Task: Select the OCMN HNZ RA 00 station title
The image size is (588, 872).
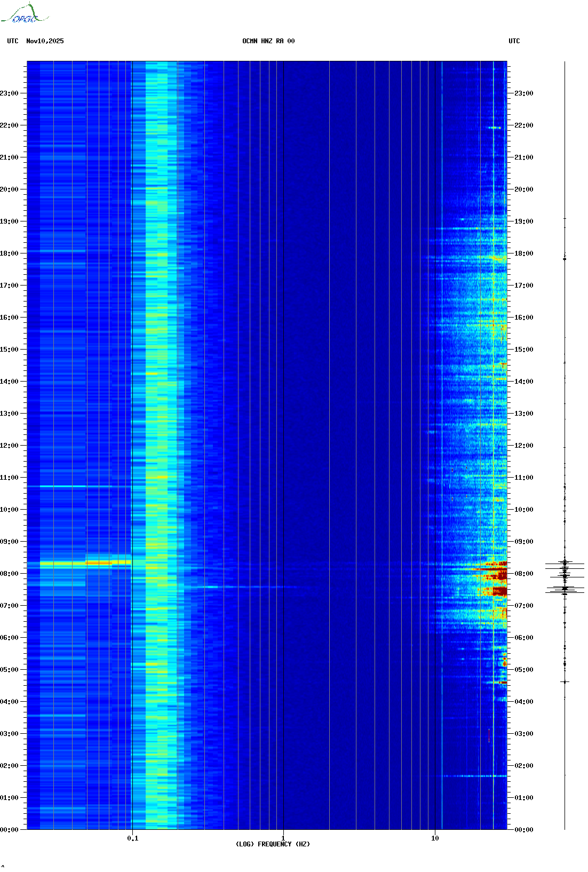Action: pos(268,41)
